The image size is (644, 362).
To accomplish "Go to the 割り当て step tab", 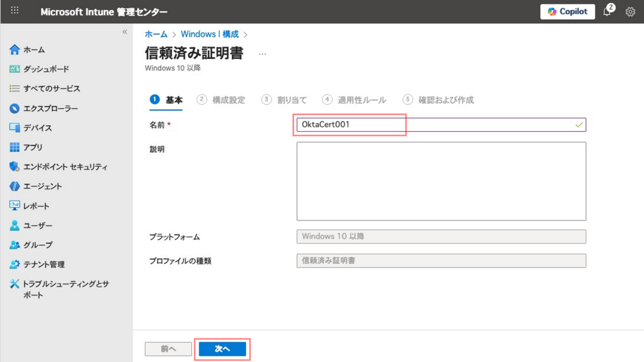I will point(291,100).
